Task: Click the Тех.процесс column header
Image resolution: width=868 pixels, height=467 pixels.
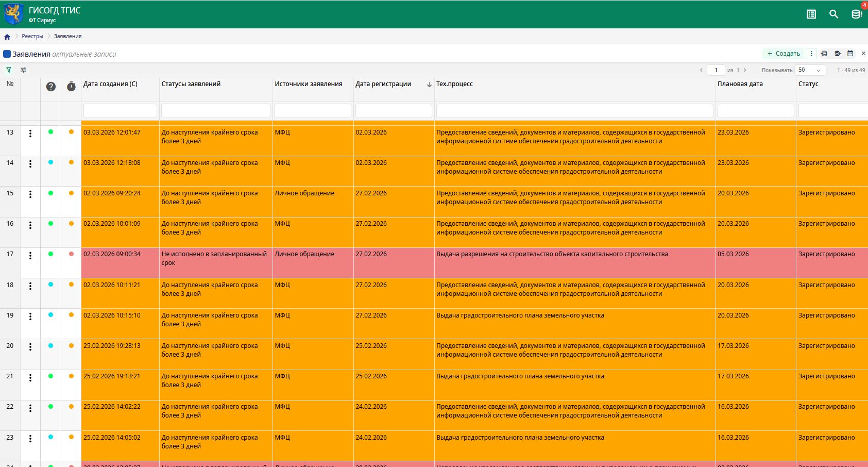Action: [x=454, y=84]
